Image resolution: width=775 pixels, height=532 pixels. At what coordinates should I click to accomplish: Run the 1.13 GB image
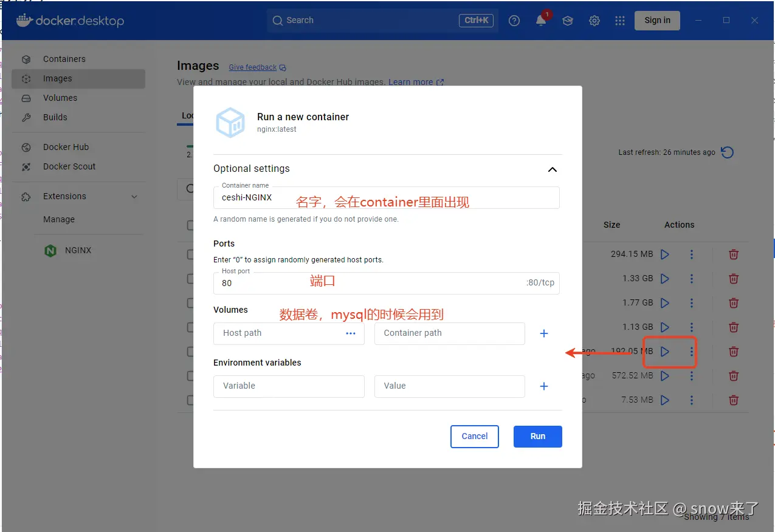pos(665,327)
